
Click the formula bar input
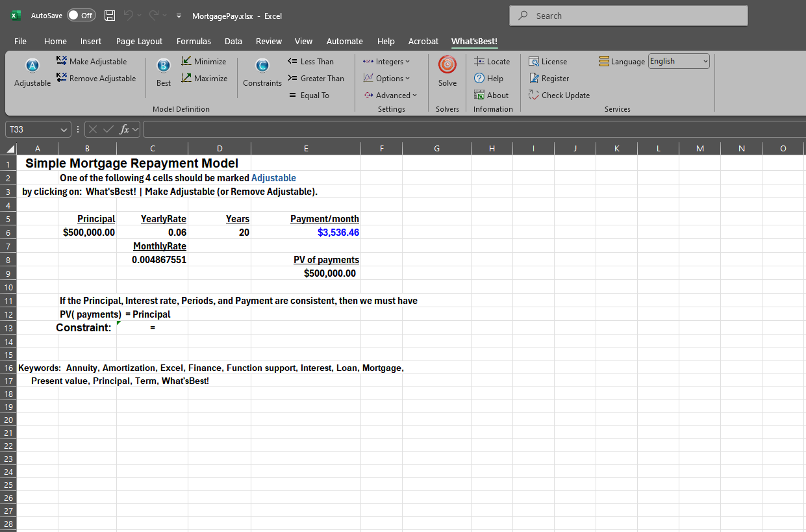click(x=474, y=129)
